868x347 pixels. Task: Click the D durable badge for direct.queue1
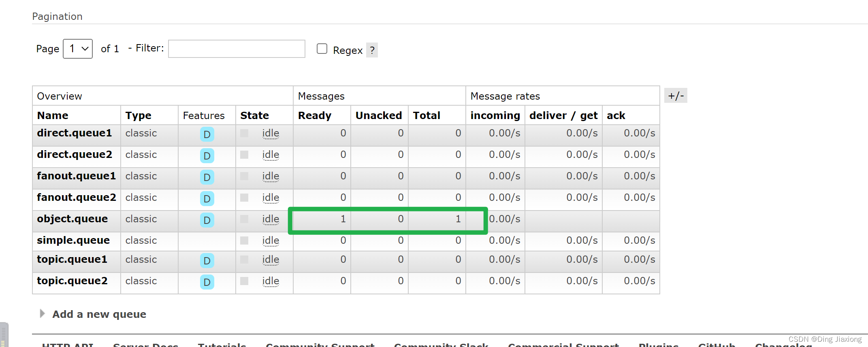(207, 134)
